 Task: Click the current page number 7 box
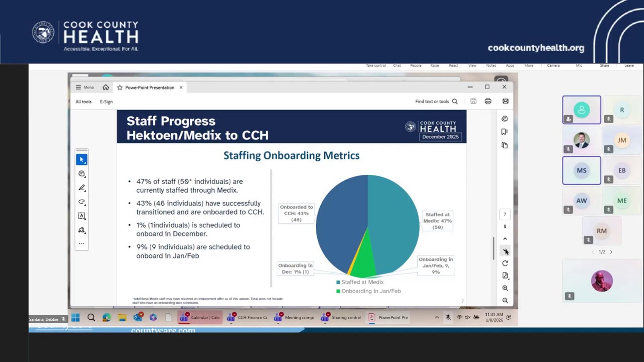coord(505,214)
